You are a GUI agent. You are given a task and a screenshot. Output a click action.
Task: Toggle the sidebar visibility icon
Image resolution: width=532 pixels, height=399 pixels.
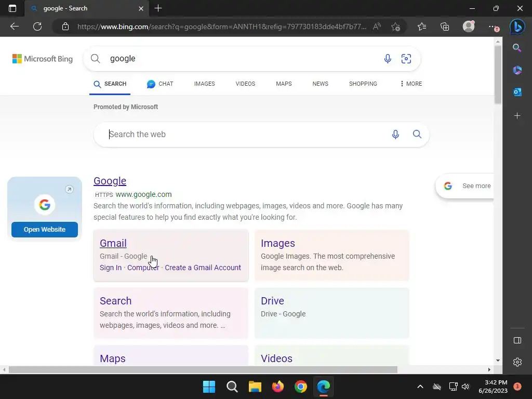click(517, 340)
